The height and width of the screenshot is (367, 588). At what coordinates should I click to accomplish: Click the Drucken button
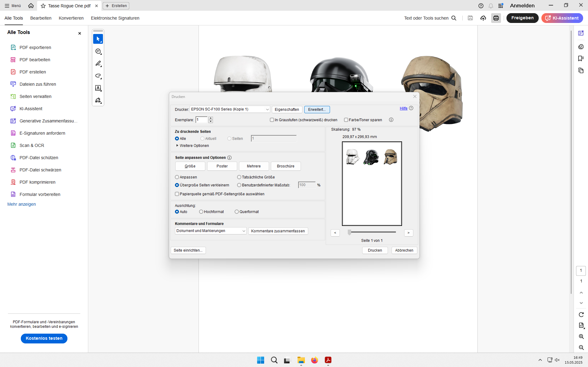click(x=375, y=250)
